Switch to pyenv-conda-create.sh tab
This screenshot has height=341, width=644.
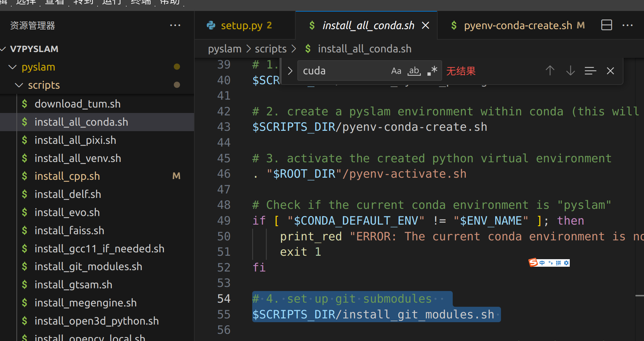518,25
